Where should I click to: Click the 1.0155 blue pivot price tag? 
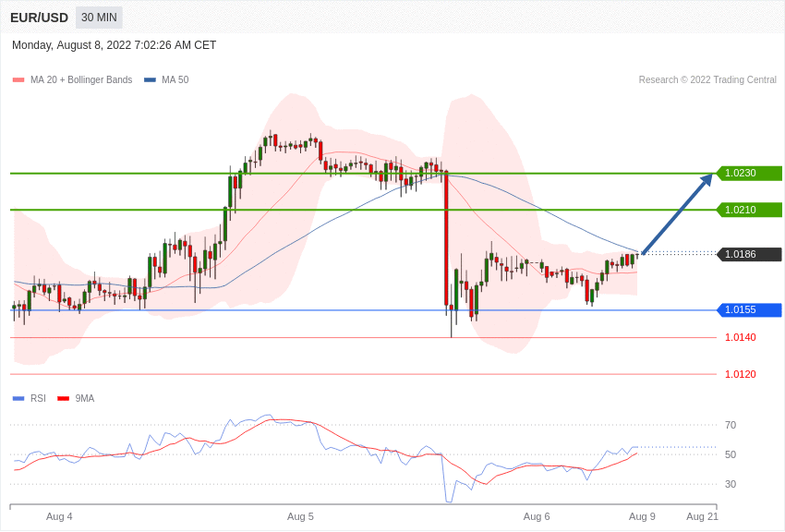coord(750,309)
